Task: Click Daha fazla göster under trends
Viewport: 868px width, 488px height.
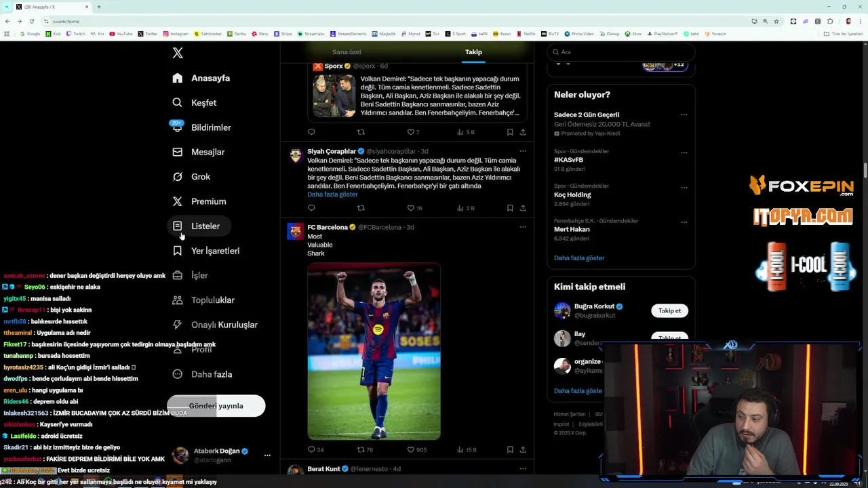Action: (x=579, y=258)
